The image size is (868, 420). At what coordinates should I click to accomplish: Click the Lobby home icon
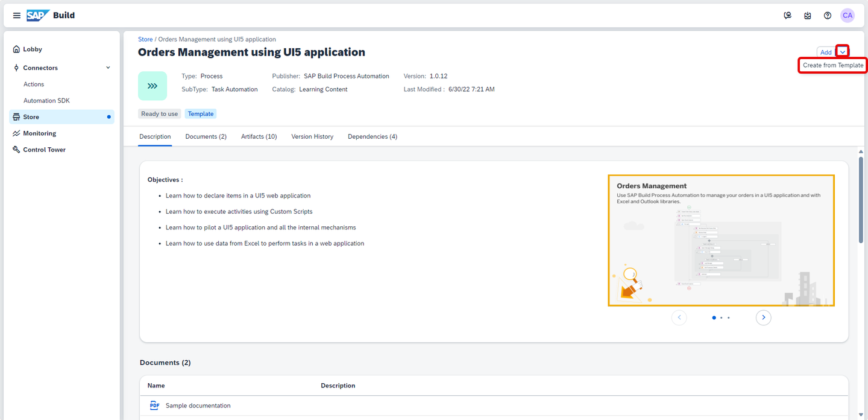(x=16, y=49)
